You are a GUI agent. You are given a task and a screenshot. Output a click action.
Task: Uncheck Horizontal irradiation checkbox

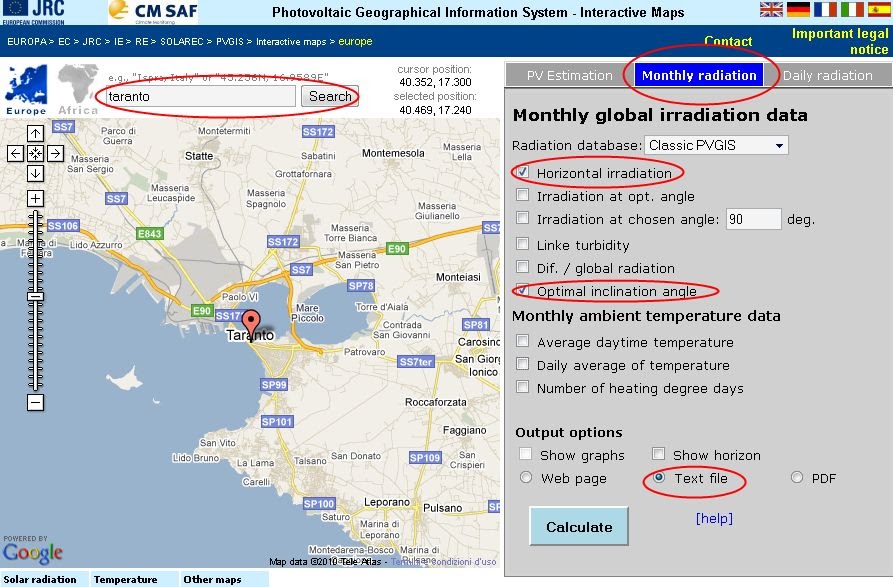(x=522, y=172)
